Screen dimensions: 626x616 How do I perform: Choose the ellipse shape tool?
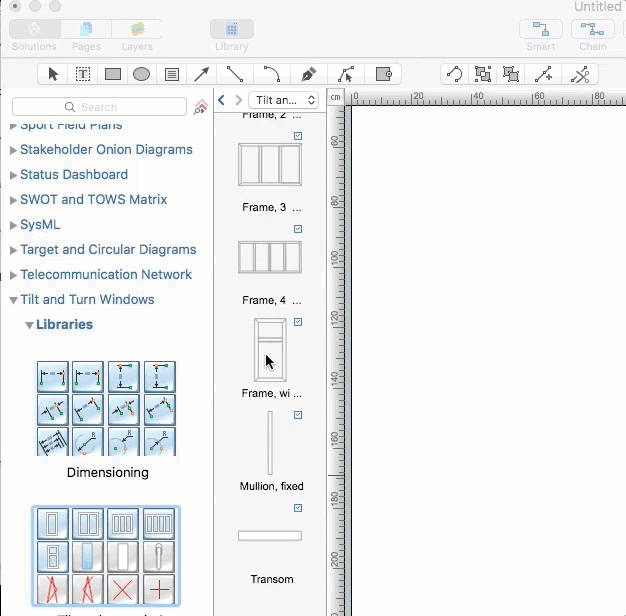(x=141, y=74)
